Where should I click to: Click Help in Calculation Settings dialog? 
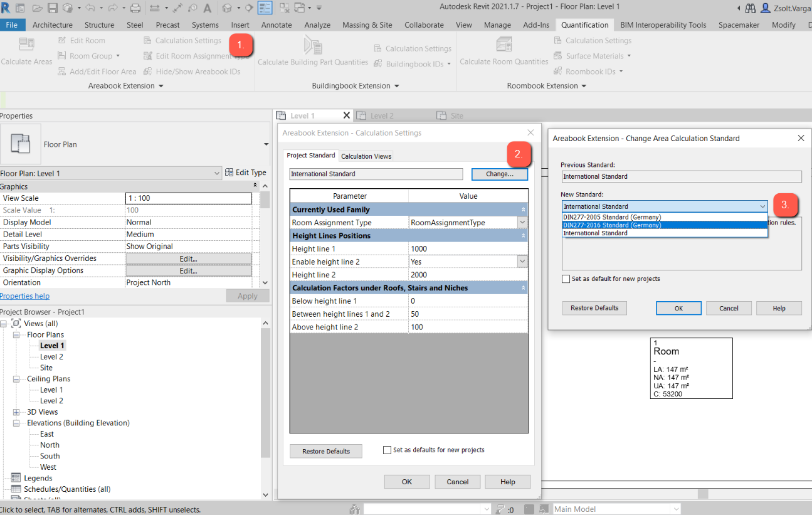(x=508, y=482)
